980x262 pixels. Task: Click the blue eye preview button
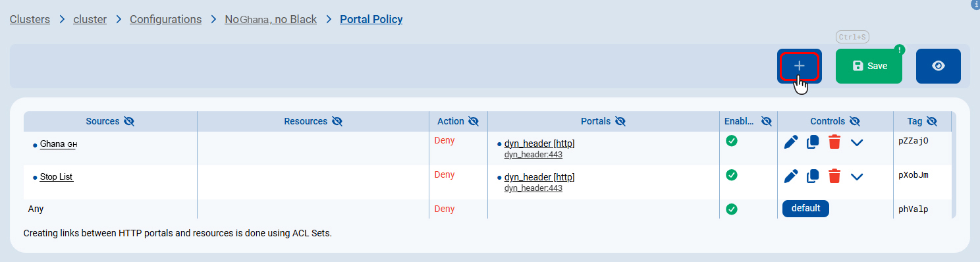(938, 66)
